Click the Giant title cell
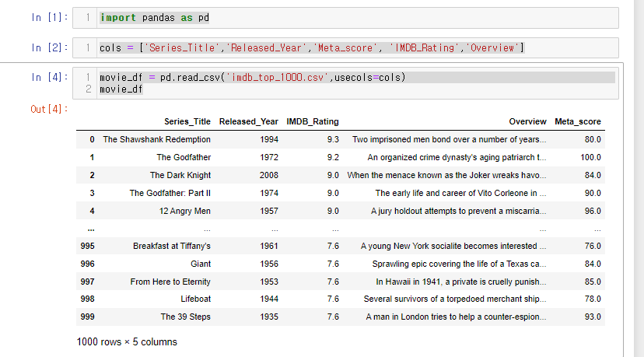Viewport: 644px width, 357px height. (x=201, y=264)
